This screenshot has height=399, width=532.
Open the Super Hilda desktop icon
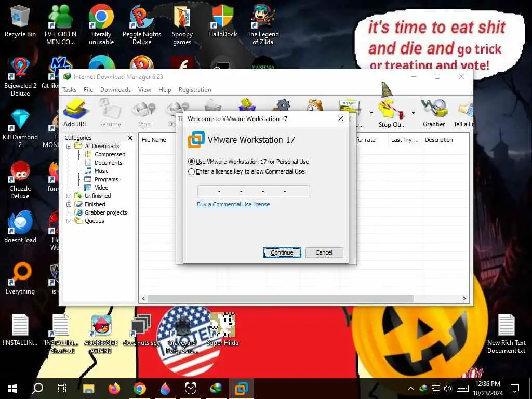(222, 329)
